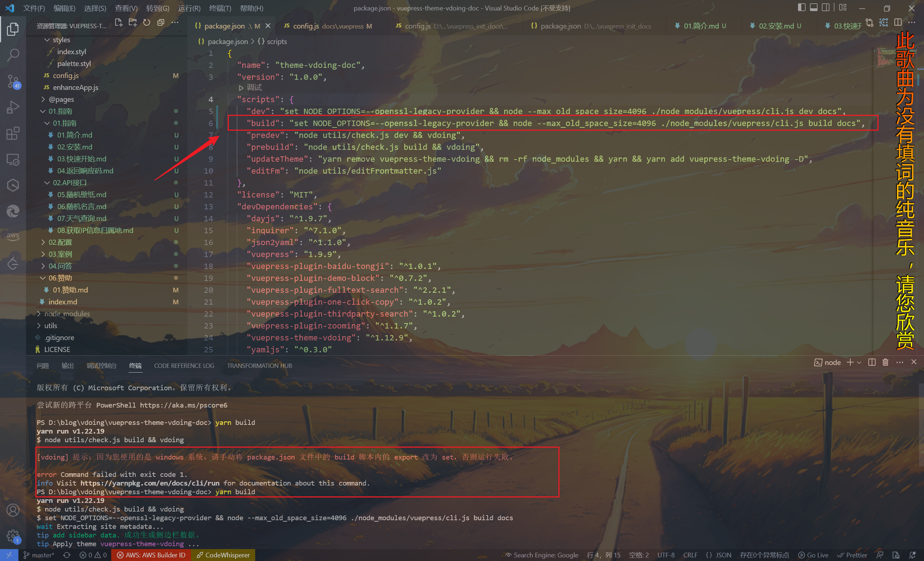Screen dimensions: 924x561
Task: Toggle Prettier formatter status
Action: [853, 555]
